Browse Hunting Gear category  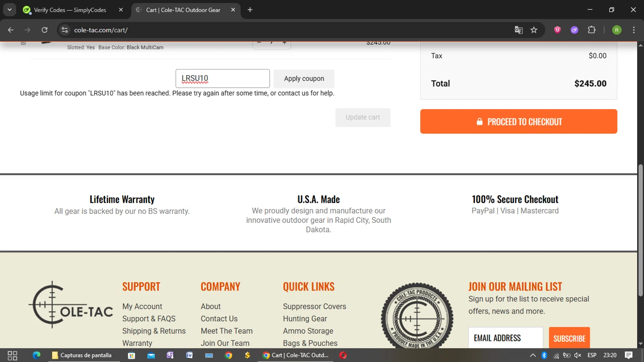point(305,319)
